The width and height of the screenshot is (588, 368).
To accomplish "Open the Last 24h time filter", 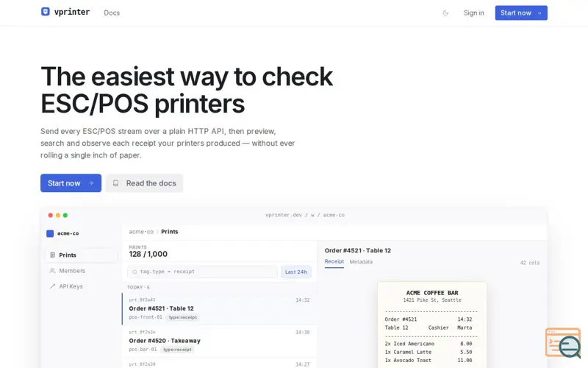I will 296,272.
